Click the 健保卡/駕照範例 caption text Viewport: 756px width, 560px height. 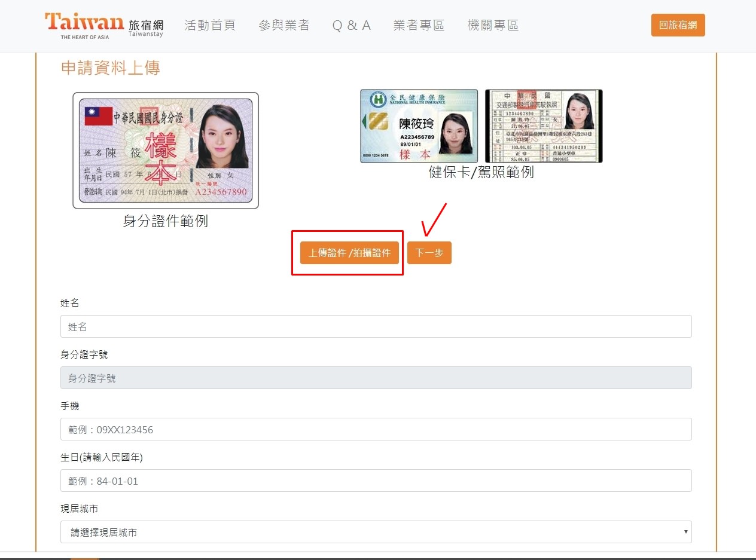[x=481, y=173]
